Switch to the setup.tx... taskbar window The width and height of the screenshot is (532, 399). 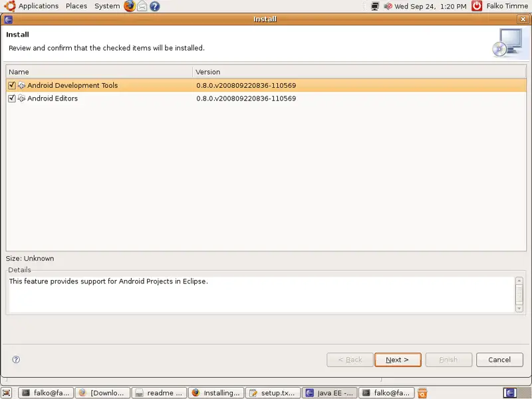coord(273,393)
